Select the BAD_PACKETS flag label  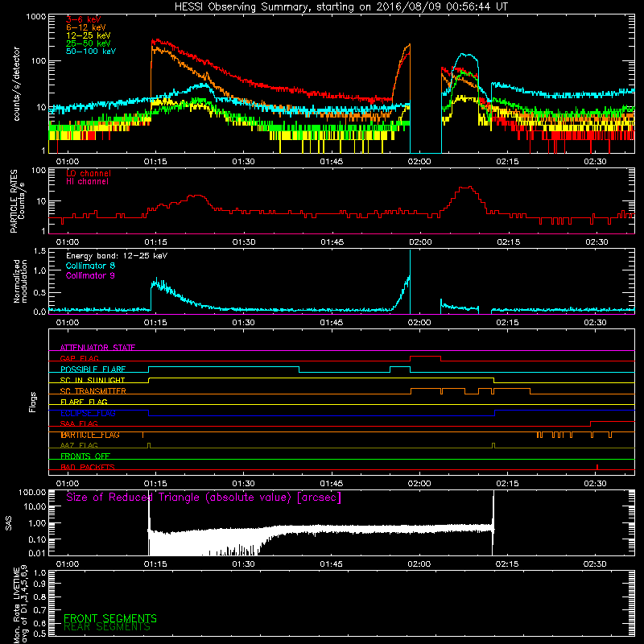click(88, 467)
